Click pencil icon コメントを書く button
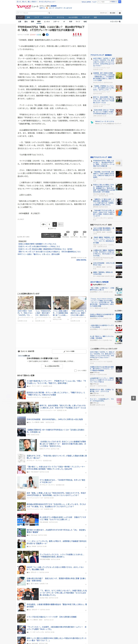 (x=69, y=351)
